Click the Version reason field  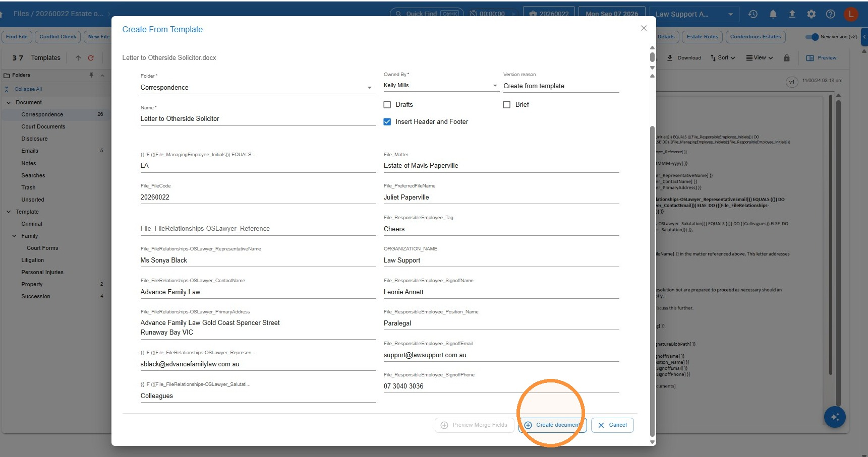[561, 86]
